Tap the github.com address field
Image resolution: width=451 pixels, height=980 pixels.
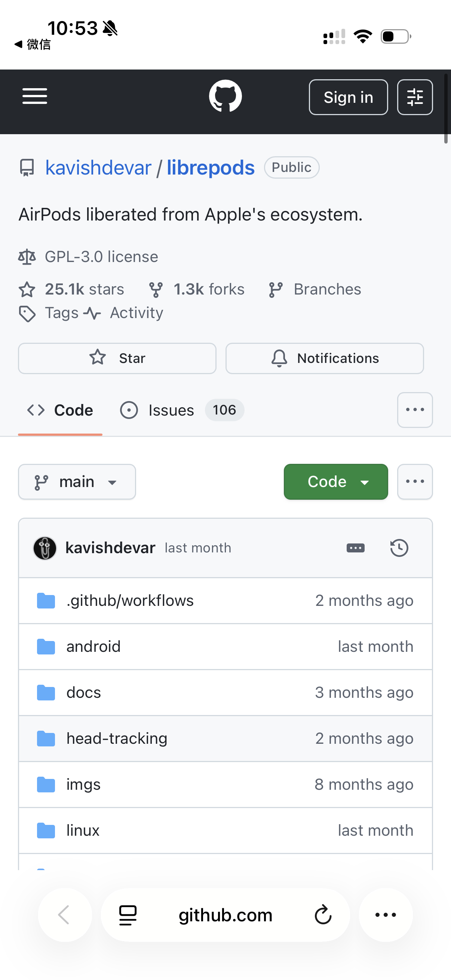coord(225,915)
